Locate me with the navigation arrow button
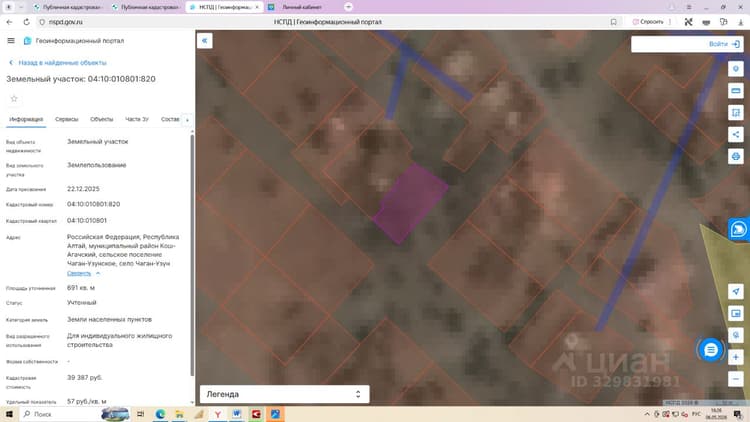Screen dimensions: 750x422 (x=736, y=291)
